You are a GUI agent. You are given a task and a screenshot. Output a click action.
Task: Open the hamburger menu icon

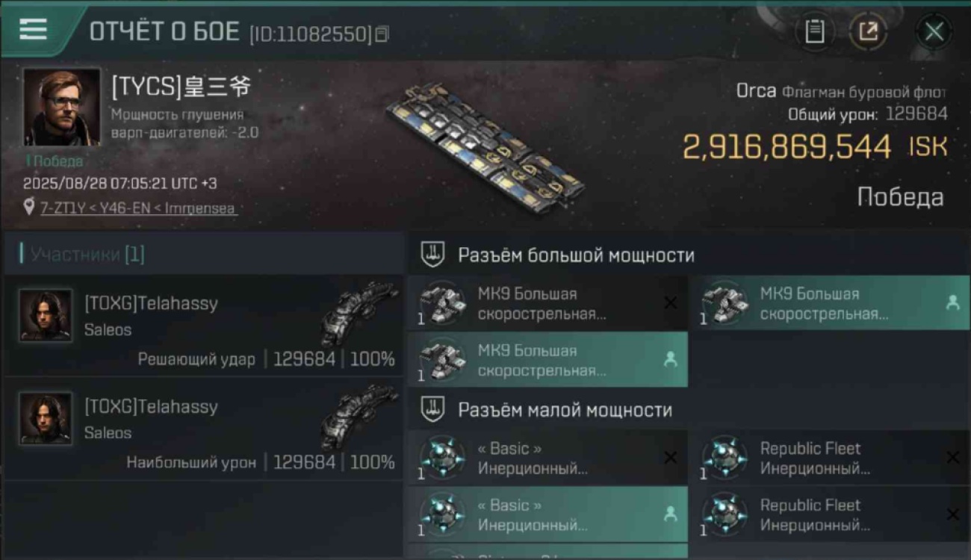point(33,30)
